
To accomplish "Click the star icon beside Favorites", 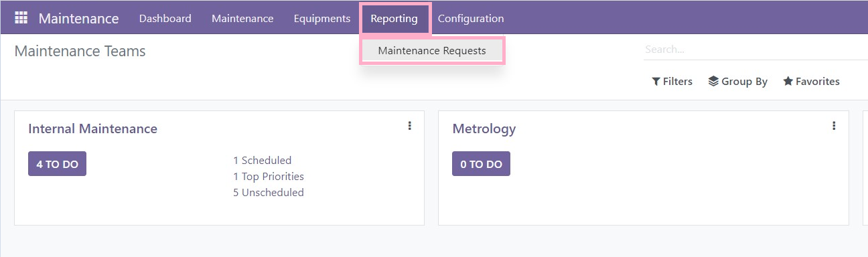I will [788, 82].
